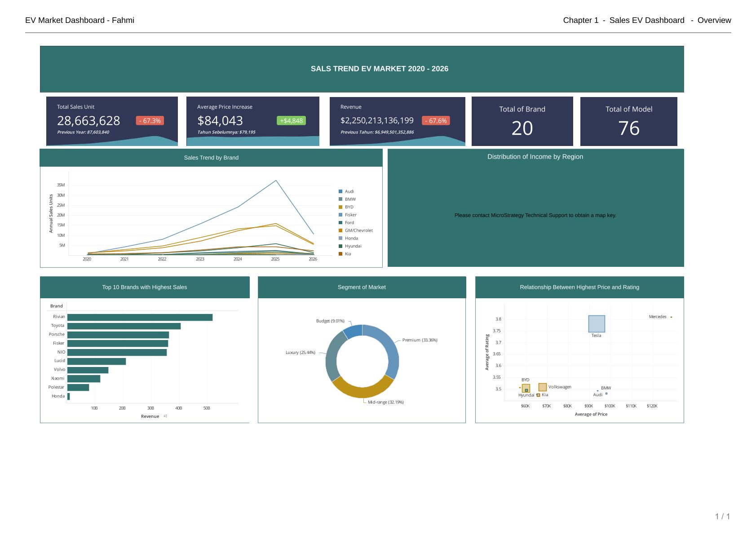Select the Rivian bar in top brands chart
756x535 pixels.
(140, 317)
